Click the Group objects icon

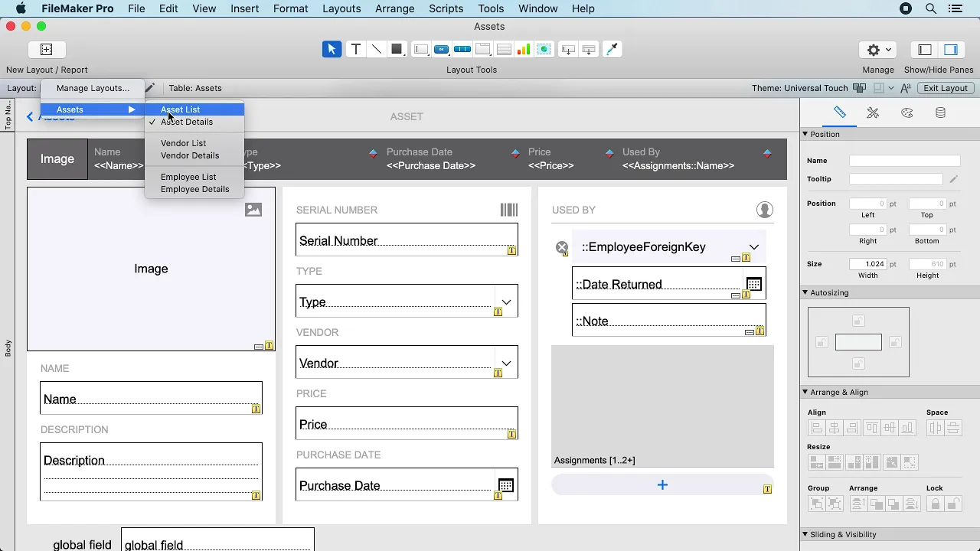(817, 504)
